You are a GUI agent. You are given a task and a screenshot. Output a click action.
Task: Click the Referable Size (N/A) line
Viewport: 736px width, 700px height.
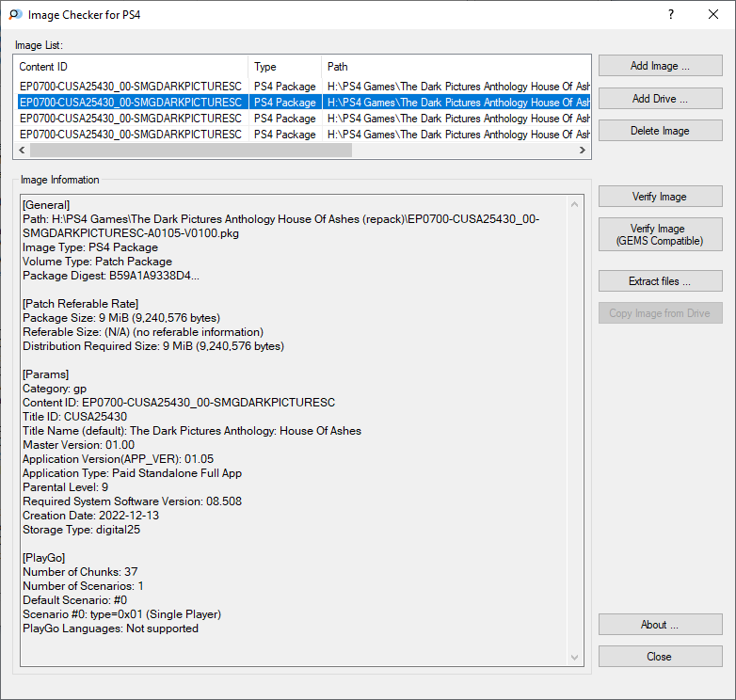(x=143, y=332)
